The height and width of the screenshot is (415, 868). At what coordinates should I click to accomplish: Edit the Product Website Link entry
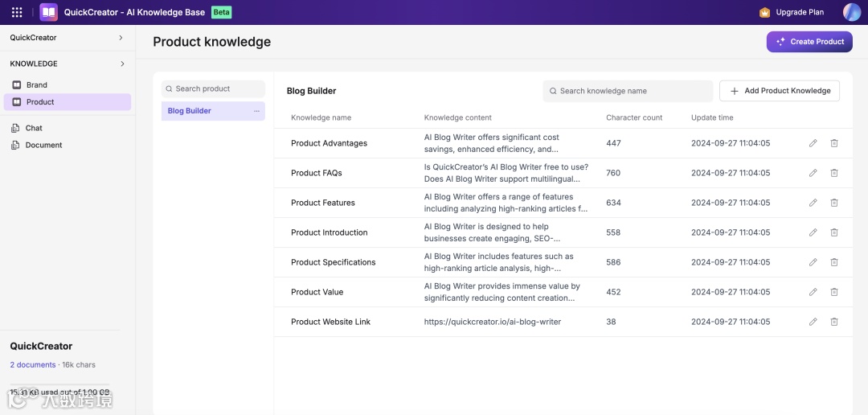[813, 322]
